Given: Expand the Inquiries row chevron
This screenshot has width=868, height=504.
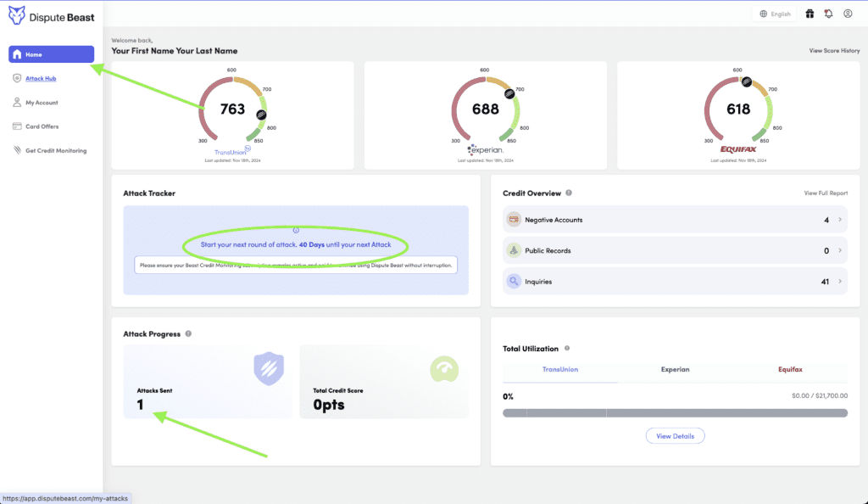Looking at the screenshot, I should (x=839, y=281).
